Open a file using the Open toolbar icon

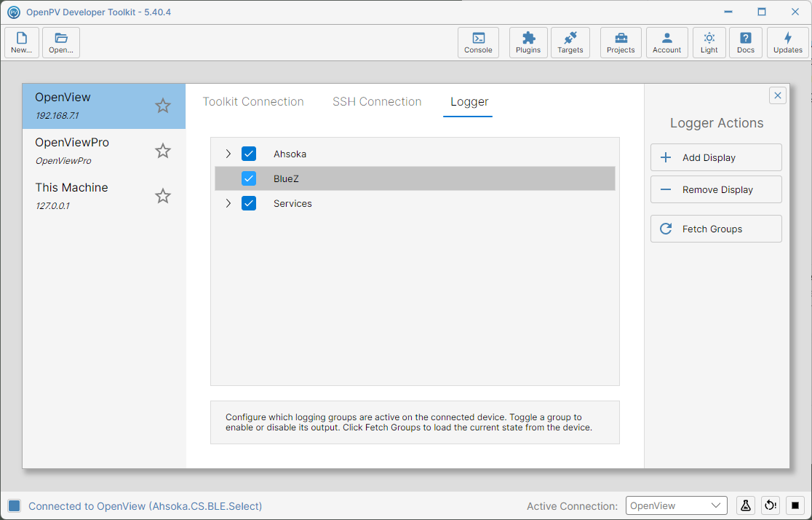pyautogui.click(x=61, y=42)
